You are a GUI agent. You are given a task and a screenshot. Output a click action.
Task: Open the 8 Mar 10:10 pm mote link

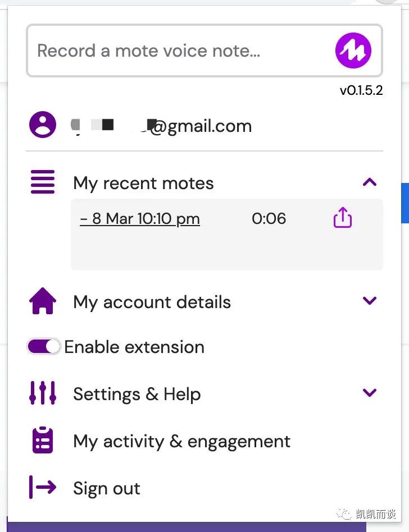pos(140,218)
